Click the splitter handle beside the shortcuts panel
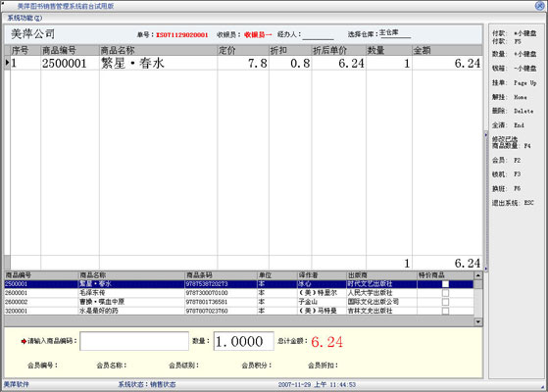This screenshot has height=392, width=548. click(x=486, y=201)
